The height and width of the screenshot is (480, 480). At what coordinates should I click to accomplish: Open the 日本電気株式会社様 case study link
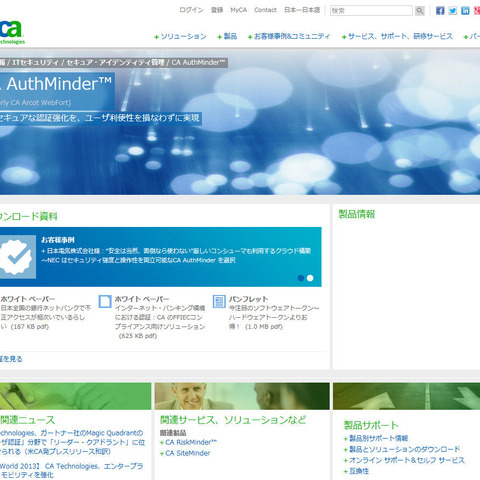tap(176, 255)
